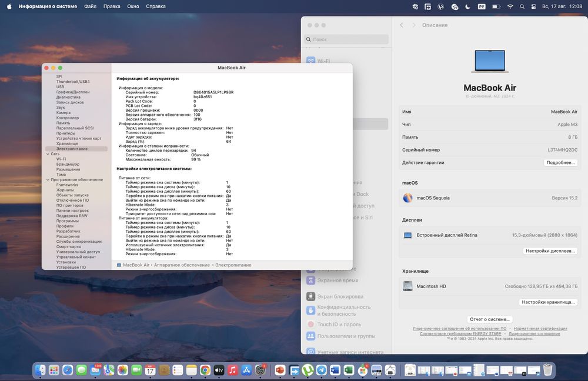The image size is (588, 381).
Task: Open Touch ID и пароль in Settings sidebar
Action: (339, 325)
